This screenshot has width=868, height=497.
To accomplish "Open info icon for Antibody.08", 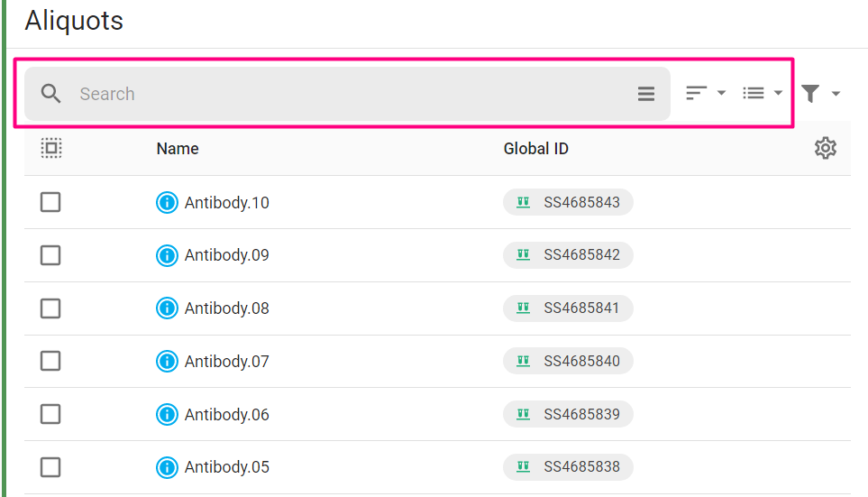I will (x=167, y=308).
